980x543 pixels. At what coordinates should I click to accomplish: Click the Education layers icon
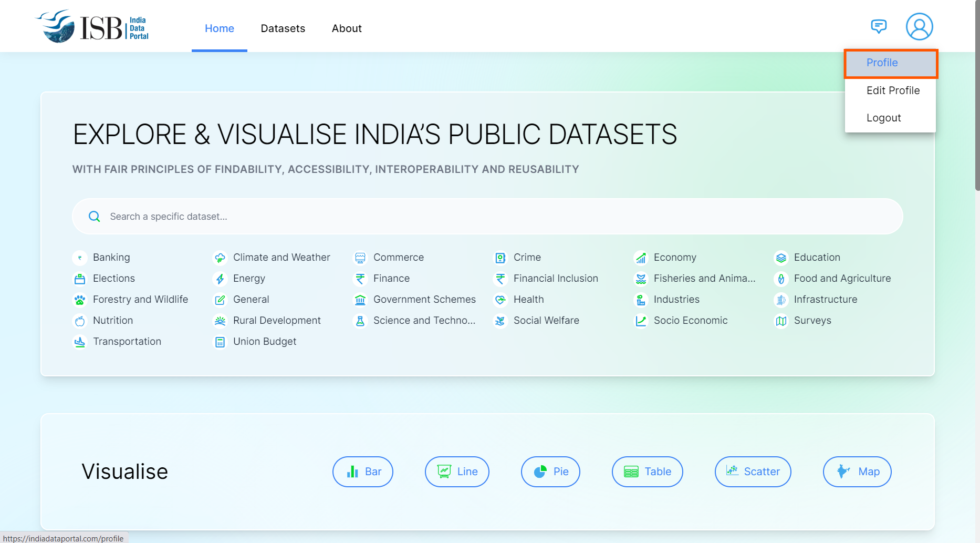point(781,258)
